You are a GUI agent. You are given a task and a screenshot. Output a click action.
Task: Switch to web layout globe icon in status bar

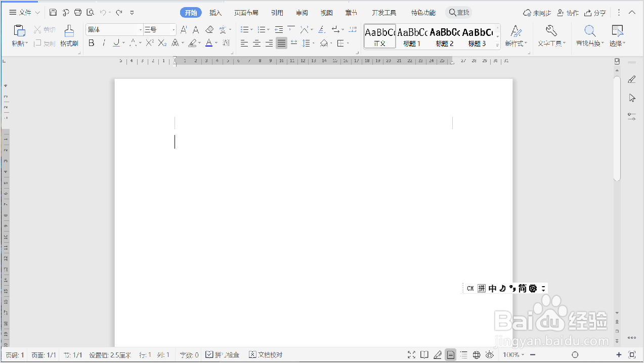[477, 355]
